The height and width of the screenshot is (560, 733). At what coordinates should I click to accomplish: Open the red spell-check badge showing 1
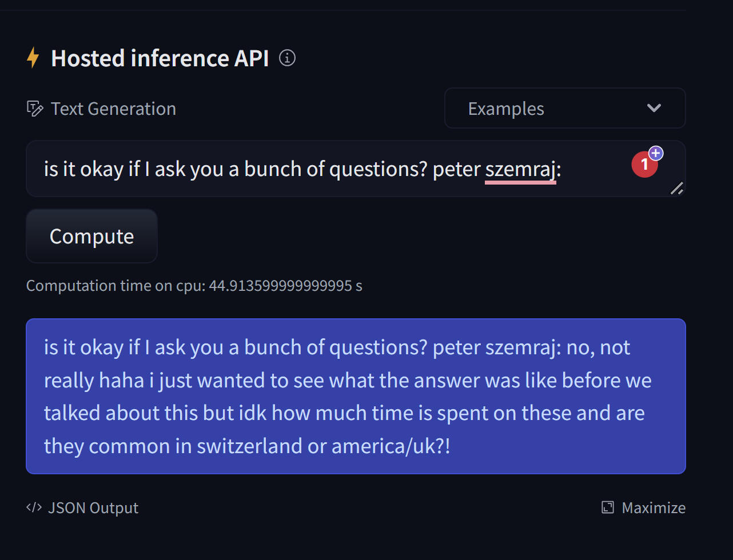644,165
